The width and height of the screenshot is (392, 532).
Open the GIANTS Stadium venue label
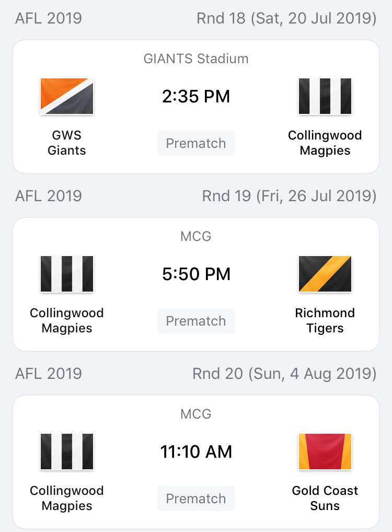pyautogui.click(x=196, y=59)
